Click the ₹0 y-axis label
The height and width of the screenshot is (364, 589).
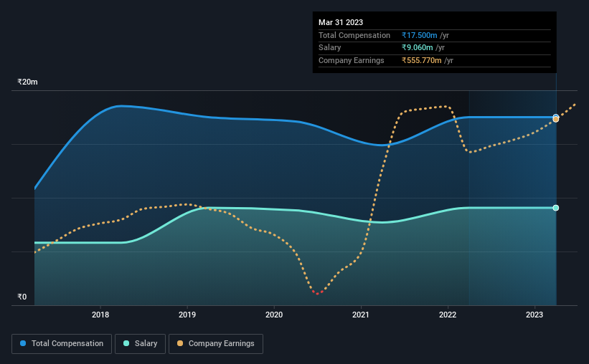click(x=22, y=297)
